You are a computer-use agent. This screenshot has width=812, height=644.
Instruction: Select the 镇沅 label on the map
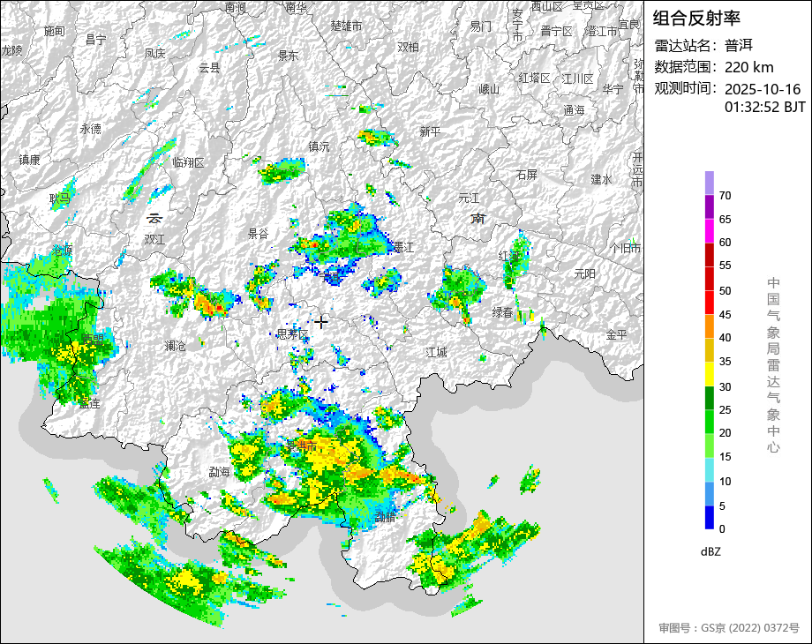tap(319, 147)
